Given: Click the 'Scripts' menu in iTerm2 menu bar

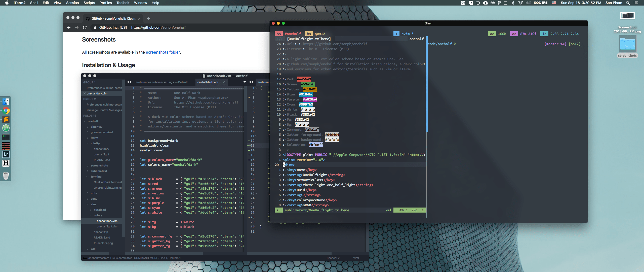Looking at the screenshot, I should pos(90,3).
